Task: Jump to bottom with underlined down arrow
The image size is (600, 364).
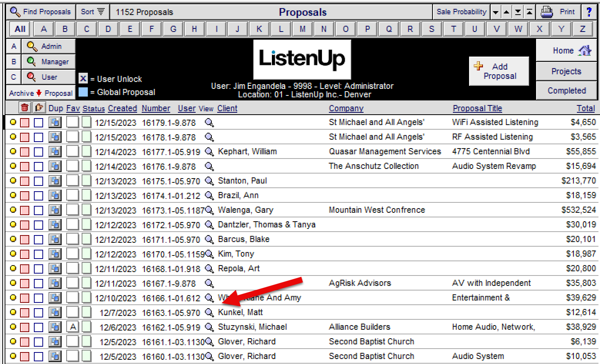Action: pos(518,12)
